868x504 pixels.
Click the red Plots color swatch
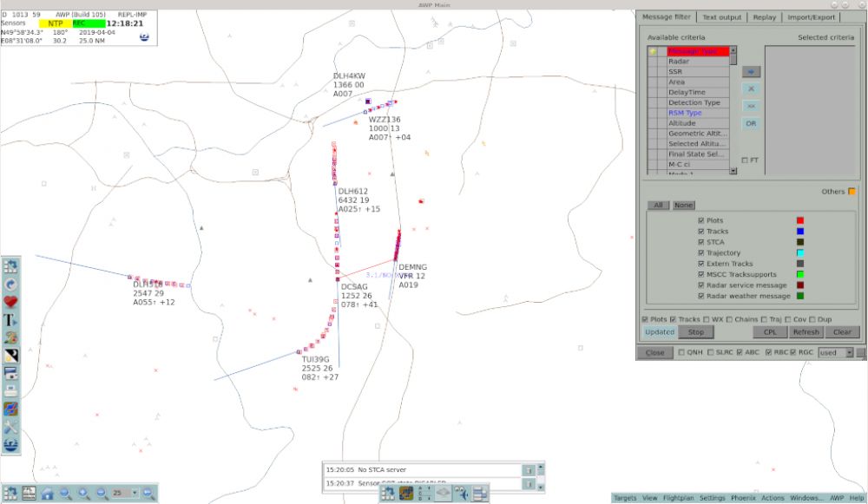point(800,221)
